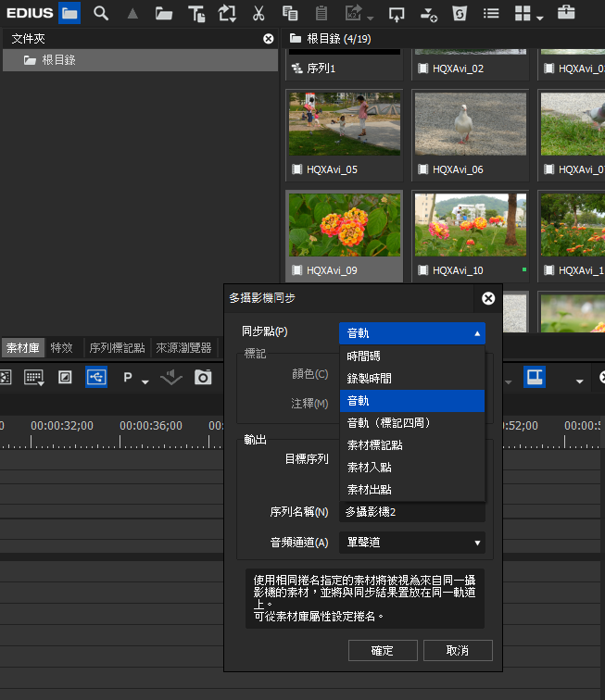Viewport: 605px width, 700px height.
Task: Click the 00:00:32;00 mark on timeline ruler
Action: pos(62,426)
